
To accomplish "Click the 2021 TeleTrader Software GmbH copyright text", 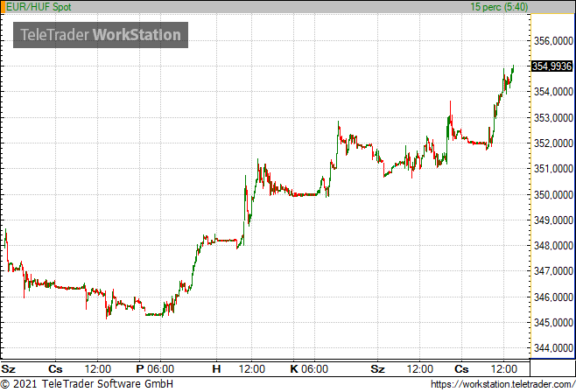I will pyautogui.click(x=87, y=384).
